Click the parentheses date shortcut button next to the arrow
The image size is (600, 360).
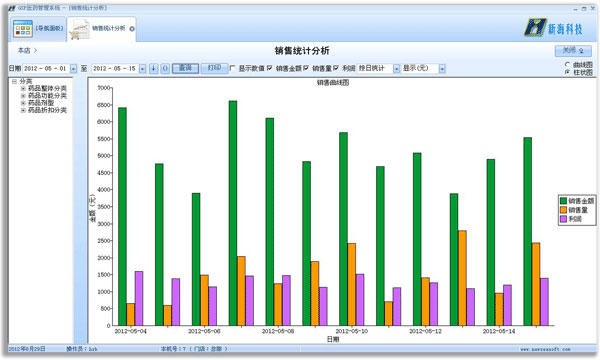tap(165, 68)
